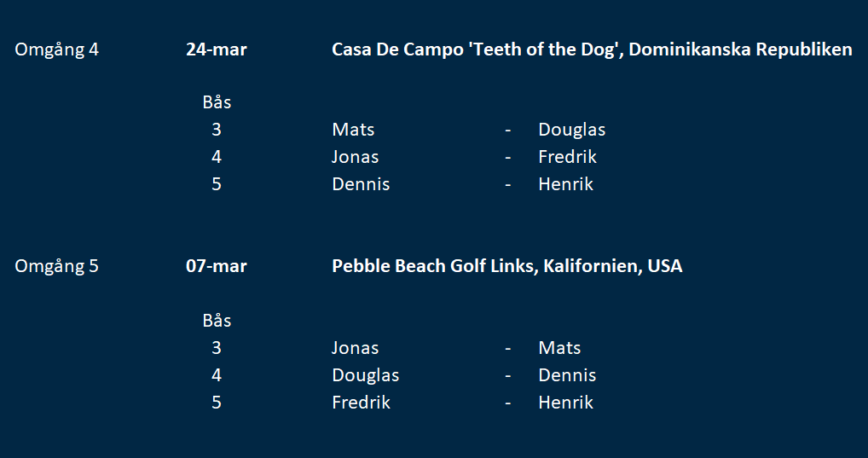Viewport: 868px width, 458px height.
Task: Click the Bås header under Omgång 4
Action: [x=217, y=101]
